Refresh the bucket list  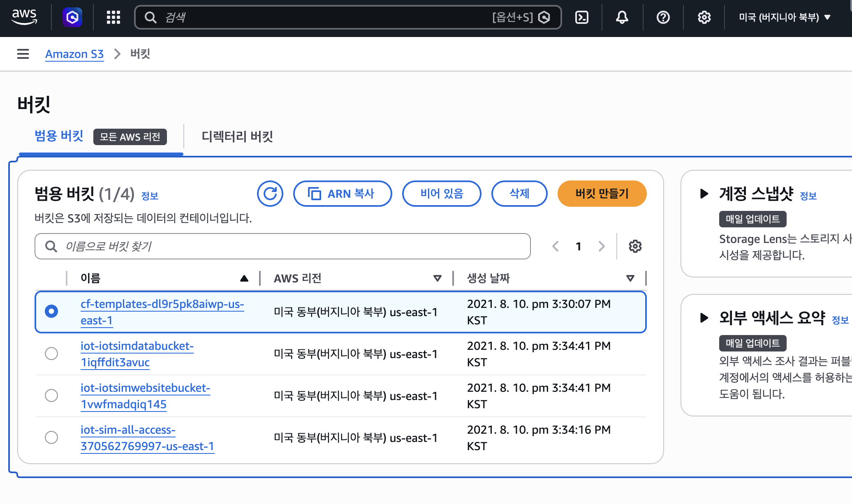[270, 194]
